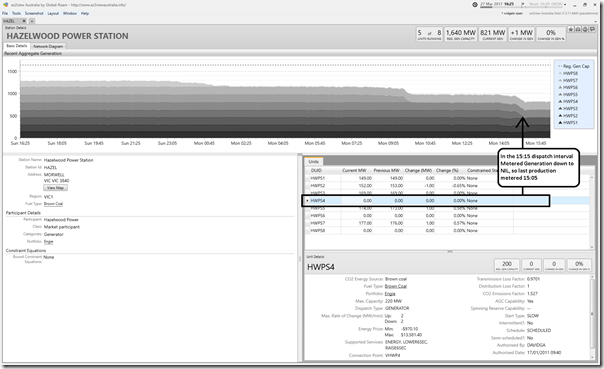
Task: Click the play arrow on the time slider
Action: click(523, 4)
